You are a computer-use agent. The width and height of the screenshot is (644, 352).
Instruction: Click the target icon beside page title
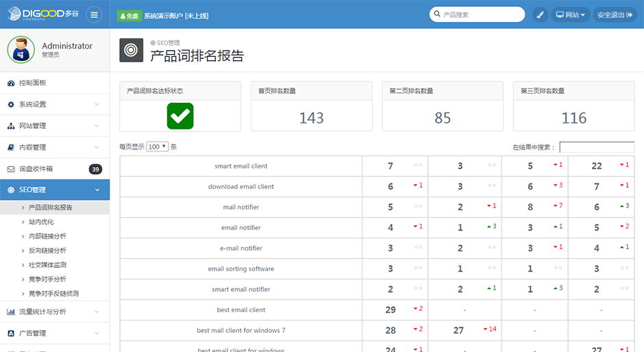click(x=132, y=50)
